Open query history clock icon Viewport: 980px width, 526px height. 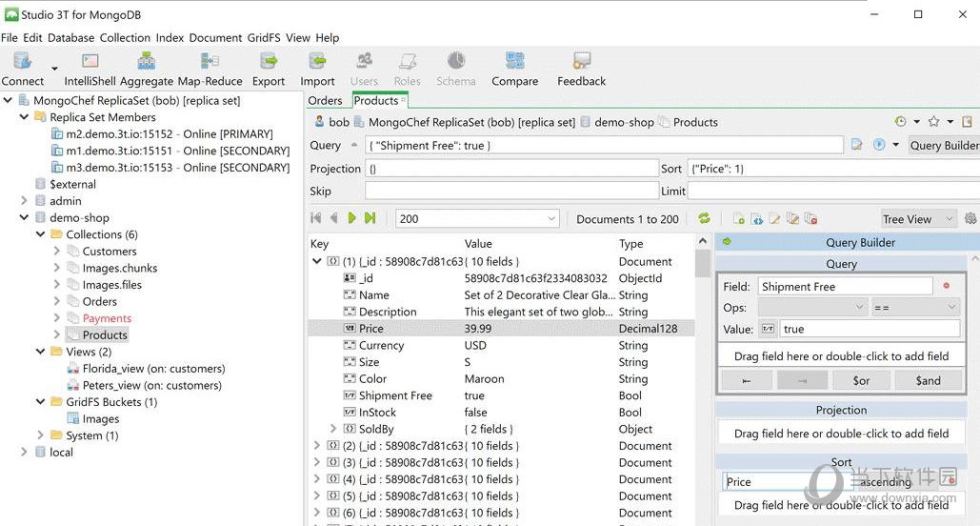click(x=901, y=121)
